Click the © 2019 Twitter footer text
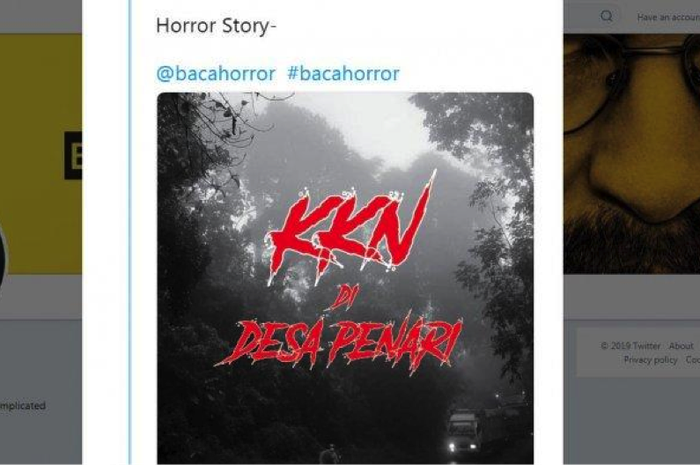This screenshot has height=465, width=700. click(630, 346)
